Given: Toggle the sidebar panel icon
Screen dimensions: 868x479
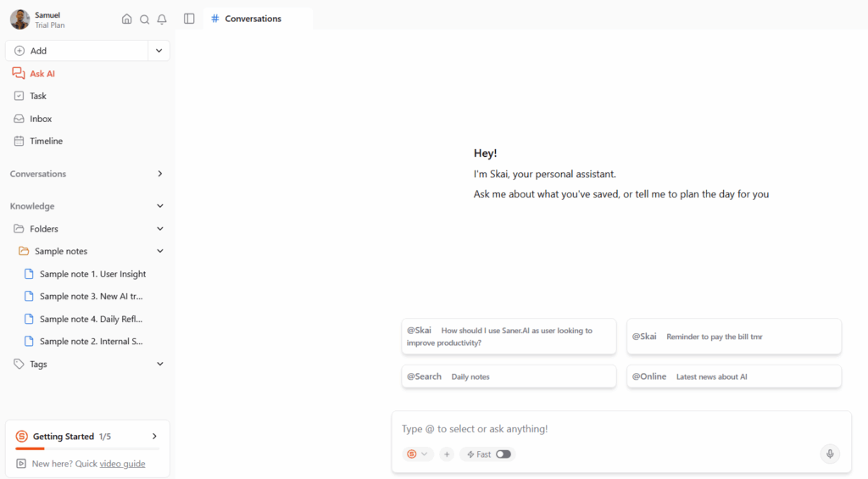Looking at the screenshot, I should pyautogui.click(x=189, y=19).
